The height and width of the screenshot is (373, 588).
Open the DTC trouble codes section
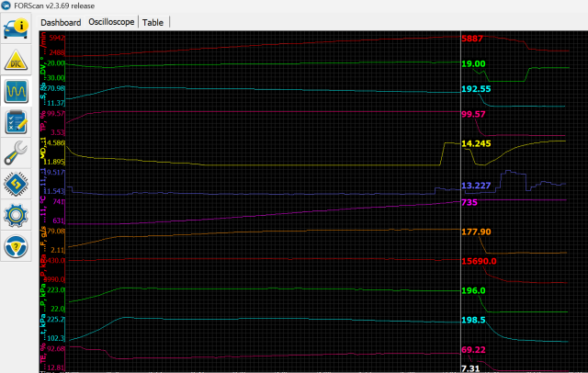[17, 61]
